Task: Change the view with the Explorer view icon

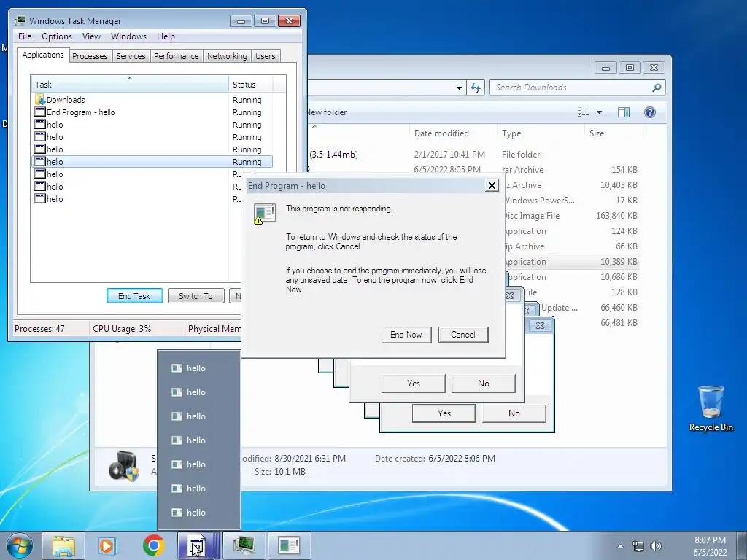Action: [x=584, y=112]
